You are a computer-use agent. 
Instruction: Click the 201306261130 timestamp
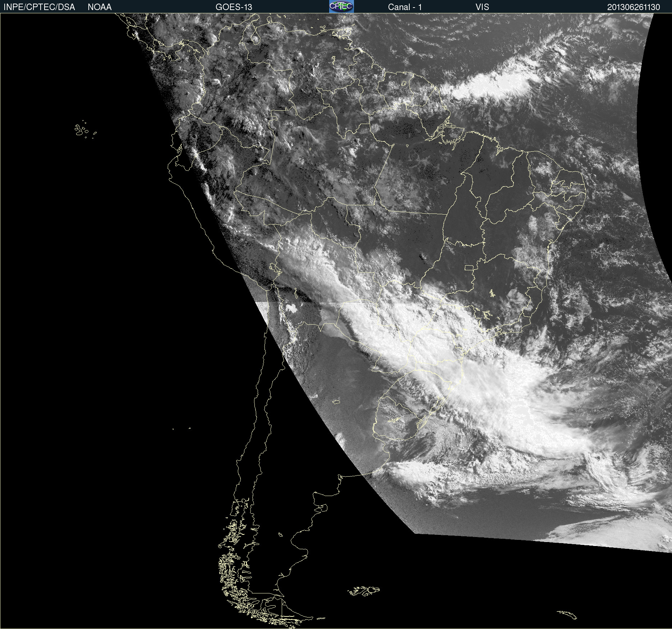coord(634,7)
